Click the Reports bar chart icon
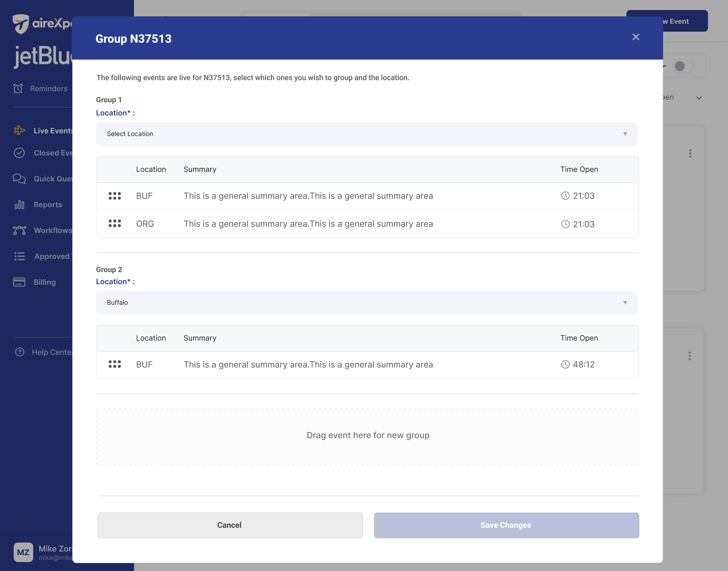728x571 pixels. [20, 204]
